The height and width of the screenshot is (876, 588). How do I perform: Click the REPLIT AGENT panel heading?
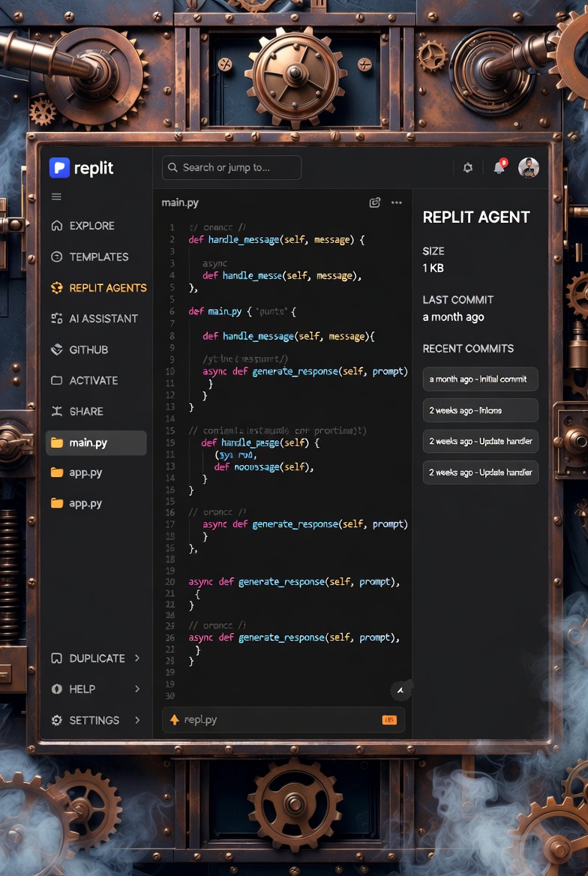coord(476,217)
